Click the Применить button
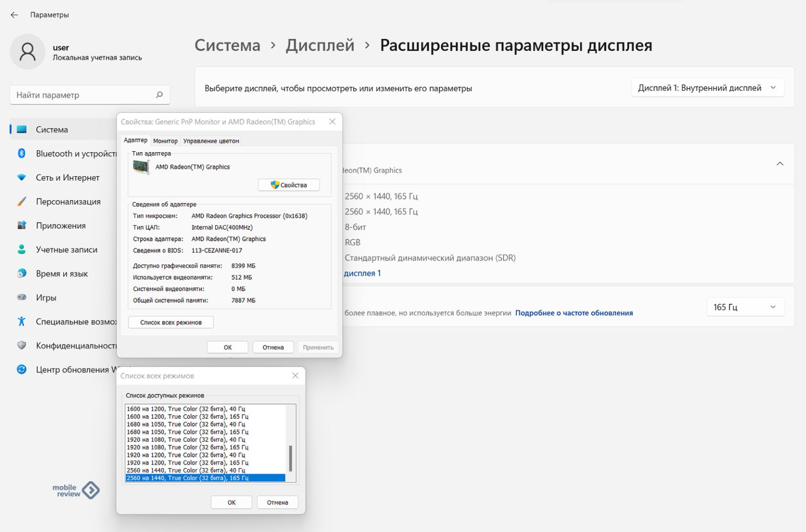The width and height of the screenshot is (806, 532). [318, 347]
